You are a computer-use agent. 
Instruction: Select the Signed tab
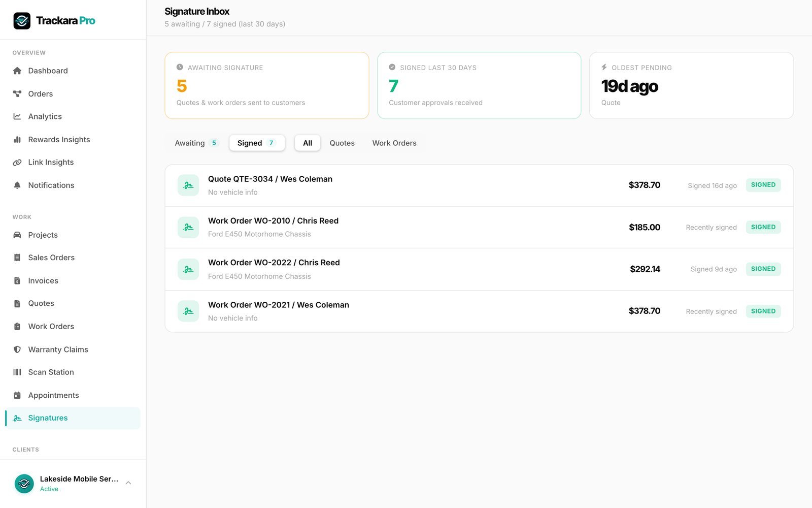click(x=257, y=143)
